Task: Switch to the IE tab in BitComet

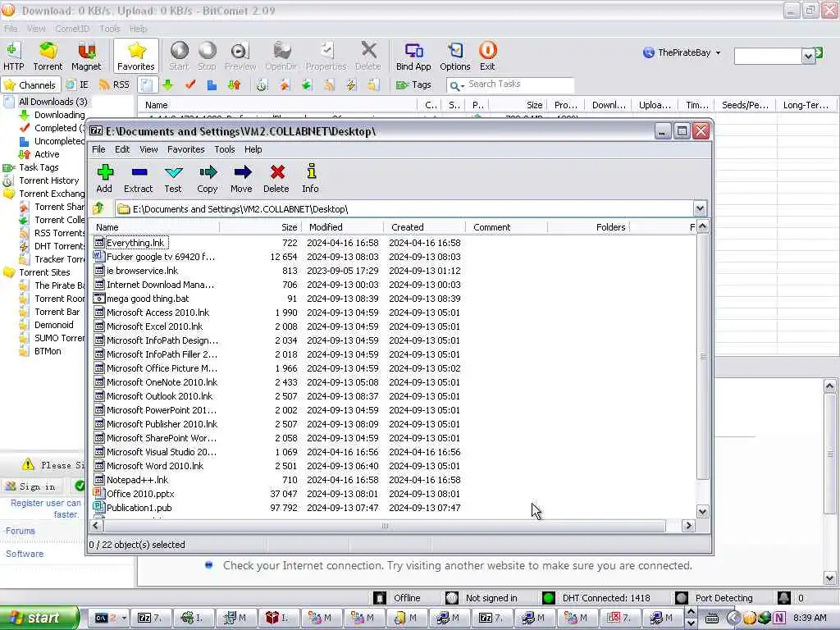Action: (x=77, y=84)
